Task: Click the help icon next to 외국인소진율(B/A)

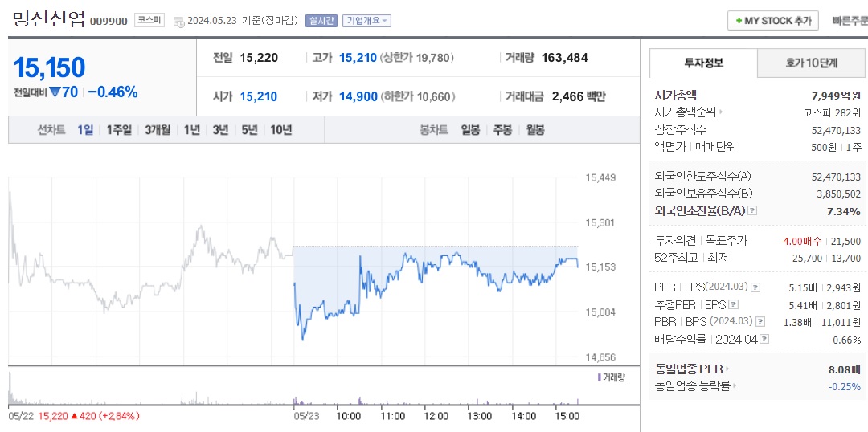Action: pyautogui.click(x=752, y=210)
